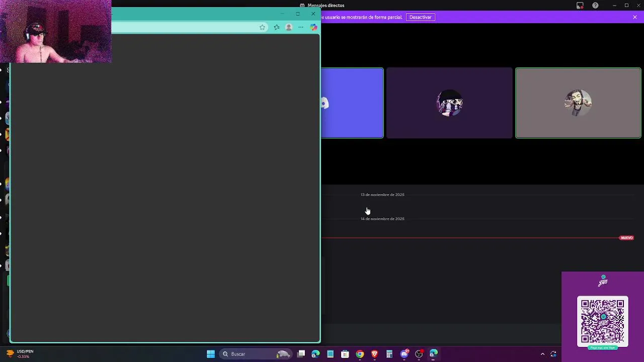
Task: Click the "14 de noviembre de 2025" date divider
Action: [x=382, y=219]
